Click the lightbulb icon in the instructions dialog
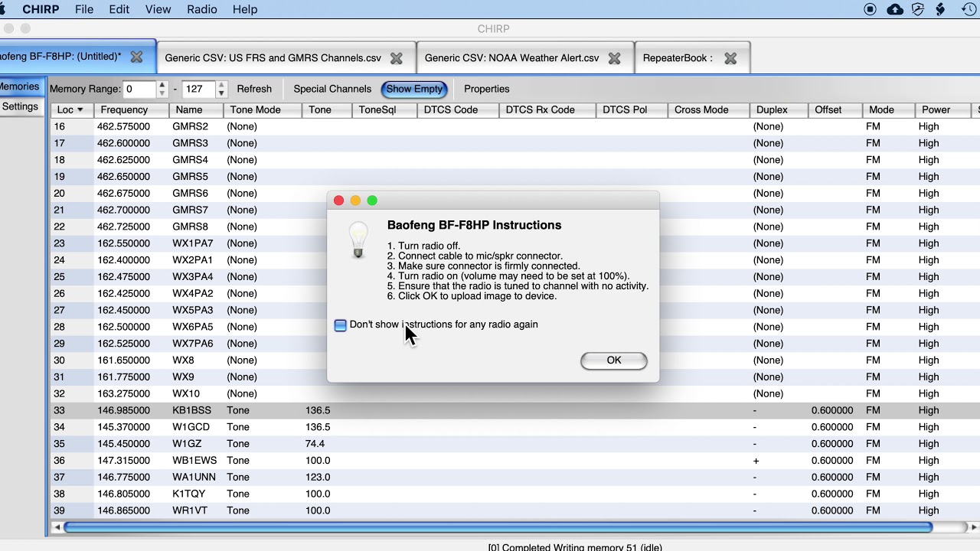The width and height of the screenshot is (980, 551). (358, 240)
